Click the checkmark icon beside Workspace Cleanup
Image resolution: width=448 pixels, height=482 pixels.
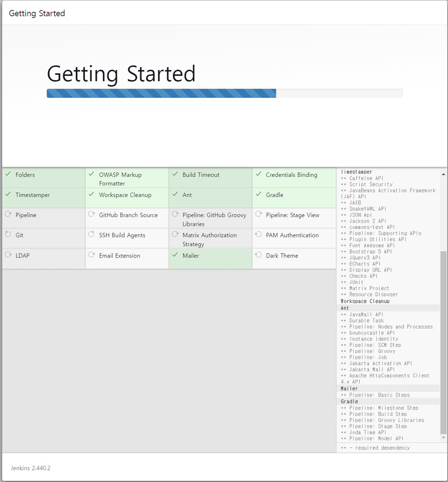tap(91, 194)
